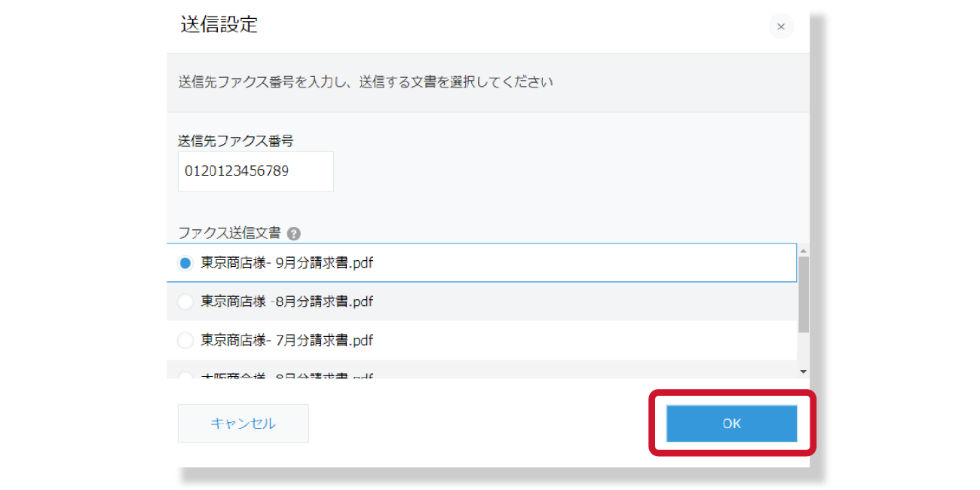This screenshot has width=980, height=490.
Task: Click the fax number 0120123456789 text
Action: point(238,171)
